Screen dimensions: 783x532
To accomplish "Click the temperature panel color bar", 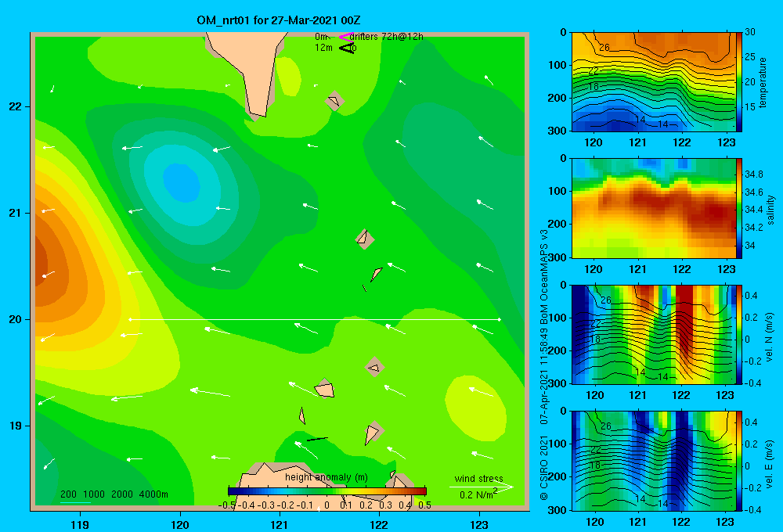I will [x=739, y=82].
